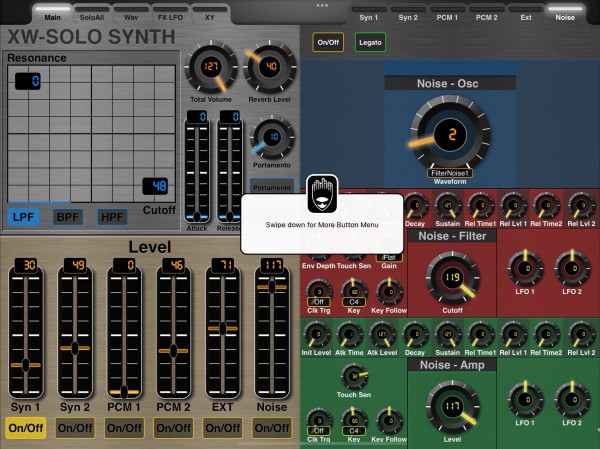Click the red-row Rel Time2 knob
This screenshot has width=600, height=449.
tap(546, 206)
